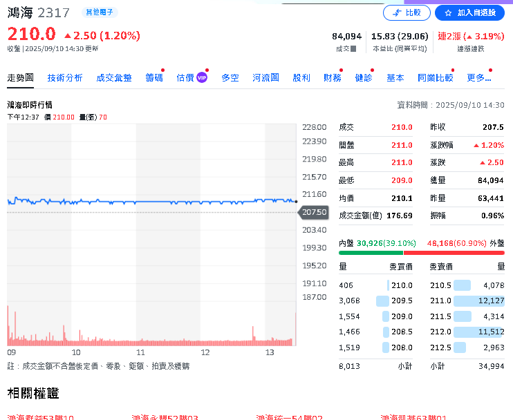
Task: Click the 最高 211.0 value
Action: (x=402, y=162)
